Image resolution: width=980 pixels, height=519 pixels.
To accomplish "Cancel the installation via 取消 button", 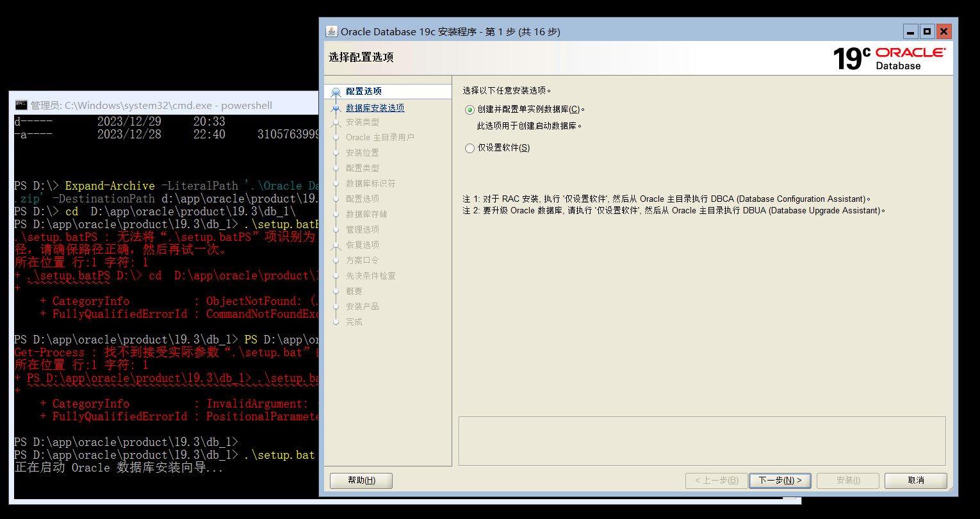I will (x=915, y=480).
